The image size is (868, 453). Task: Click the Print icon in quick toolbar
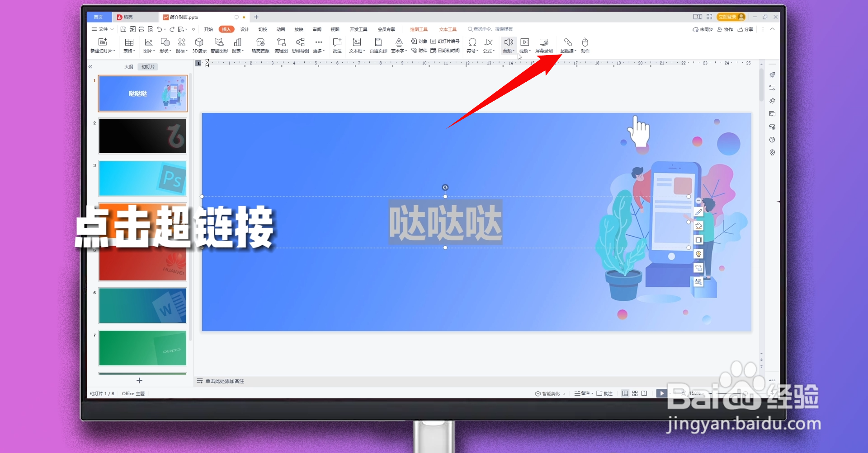141,29
